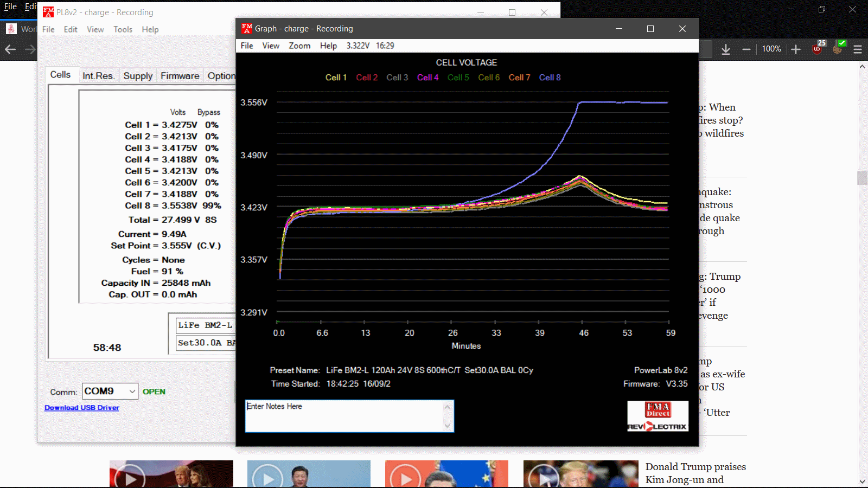Click the browser zoom-in plus icon
This screenshot has width=868, height=488.
click(796, 49)
